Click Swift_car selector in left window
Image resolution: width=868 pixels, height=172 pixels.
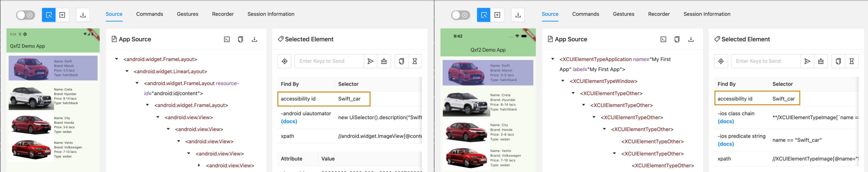tap(349, 99)
